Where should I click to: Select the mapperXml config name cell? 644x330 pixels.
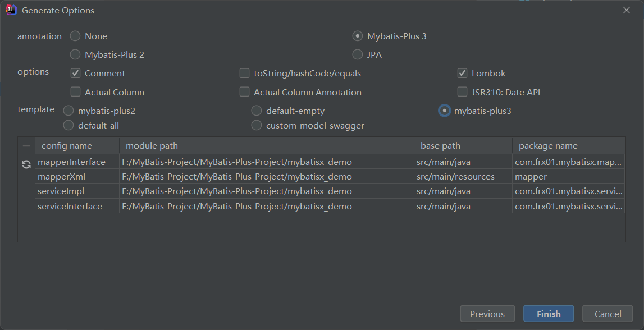77,176
